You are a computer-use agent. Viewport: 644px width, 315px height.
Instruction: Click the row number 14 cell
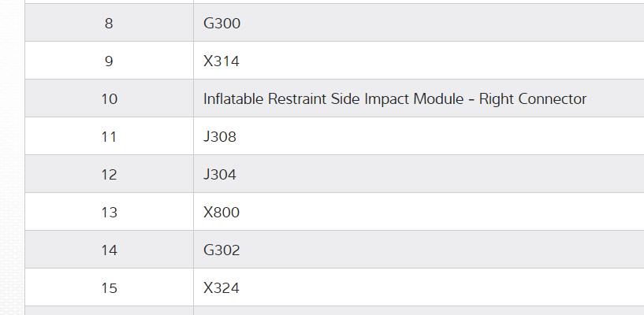coord(109,250)
